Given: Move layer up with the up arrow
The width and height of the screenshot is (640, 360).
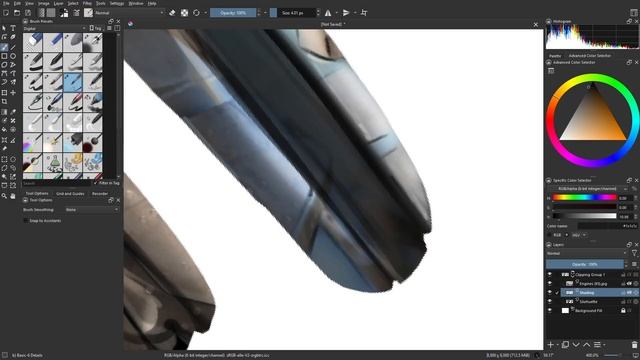Looking at the screenshot, I should 587,345.
